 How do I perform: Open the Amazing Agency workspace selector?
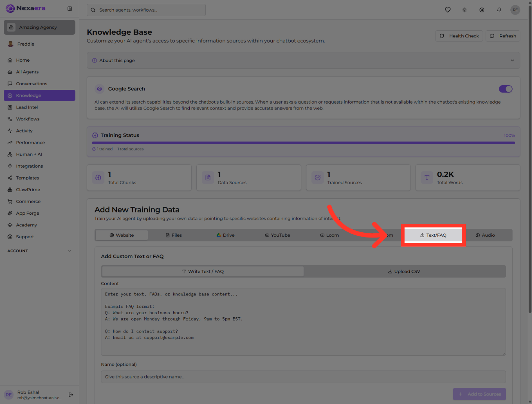[39, 27]
